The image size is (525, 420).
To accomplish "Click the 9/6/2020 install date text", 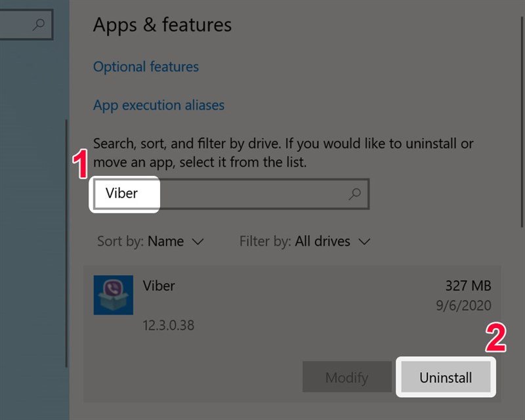I will pos(463,305).
